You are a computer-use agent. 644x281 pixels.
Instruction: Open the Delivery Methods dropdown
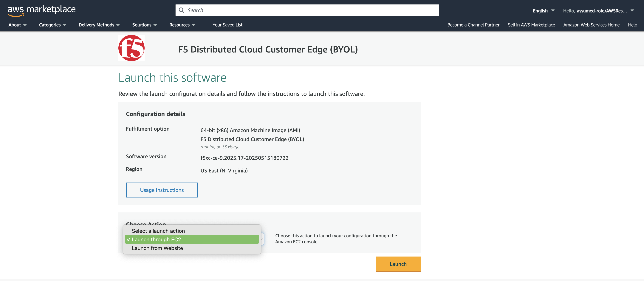(x=99, y=25)
